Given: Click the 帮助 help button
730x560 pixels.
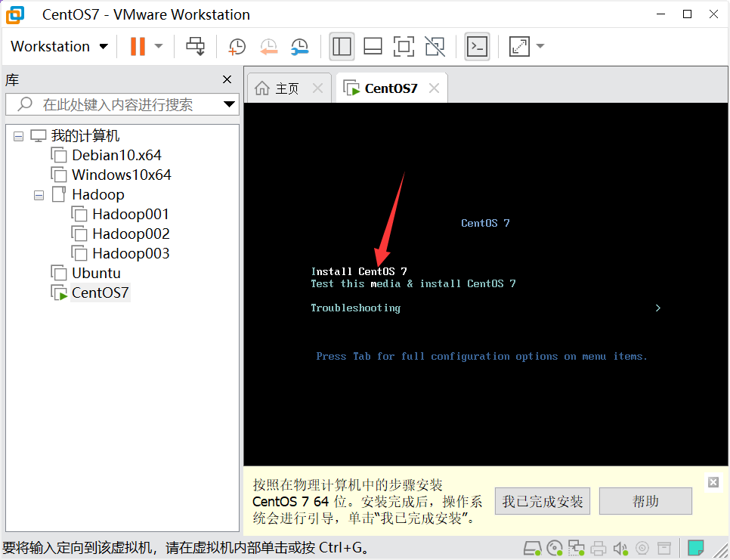Looking at the screenshot, I should click(645, 501).
